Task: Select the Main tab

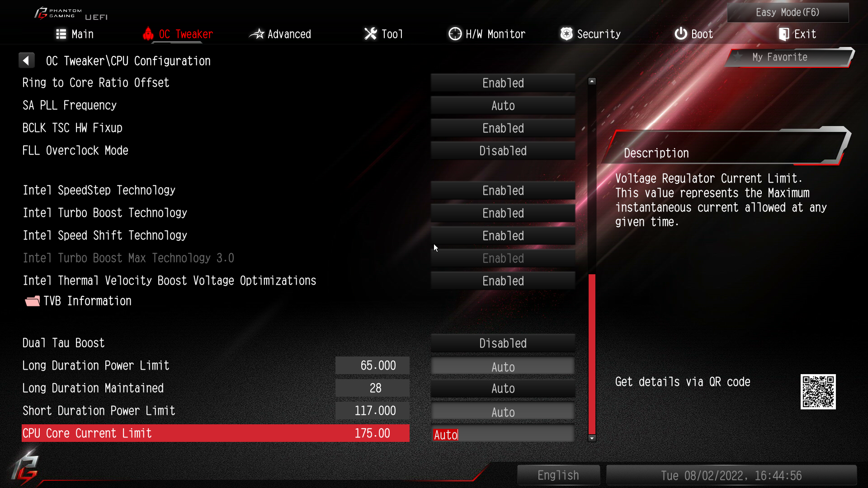Action: [x=75, y=34]
